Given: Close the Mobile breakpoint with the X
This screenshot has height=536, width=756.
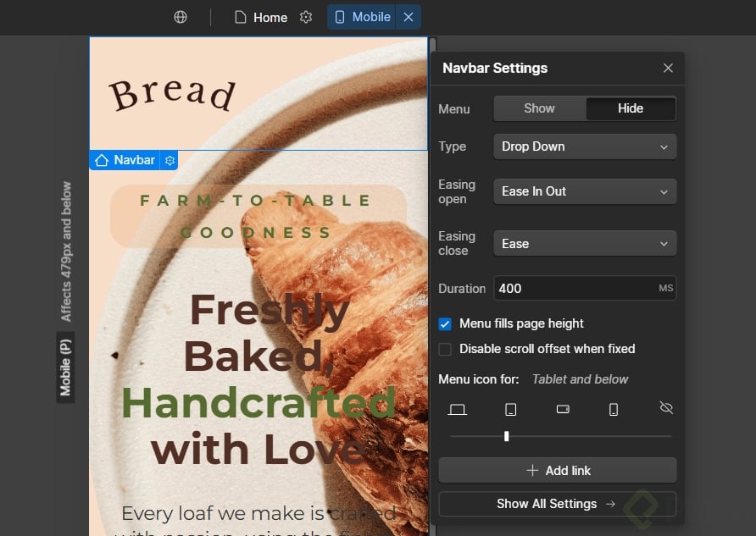Looking at the screenshot, I should (409, 17).
